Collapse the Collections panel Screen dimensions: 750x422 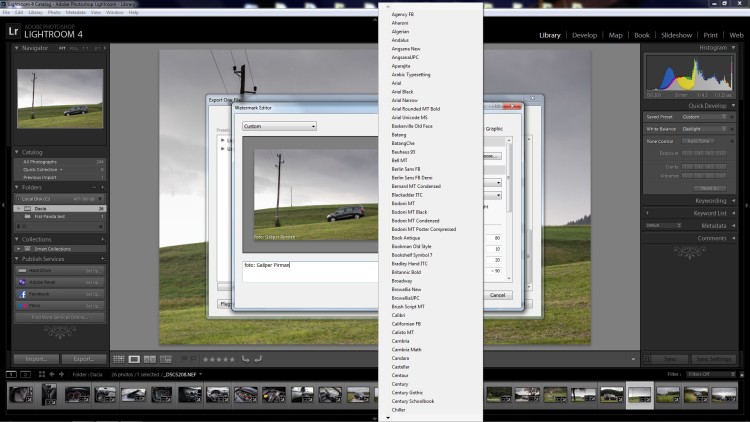[x=16, y=239]
